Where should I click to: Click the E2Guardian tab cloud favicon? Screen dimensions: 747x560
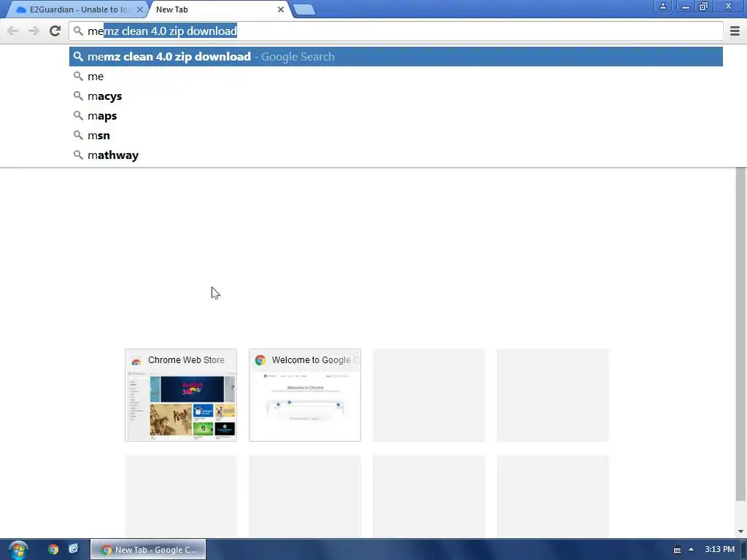tap(21, 9)
